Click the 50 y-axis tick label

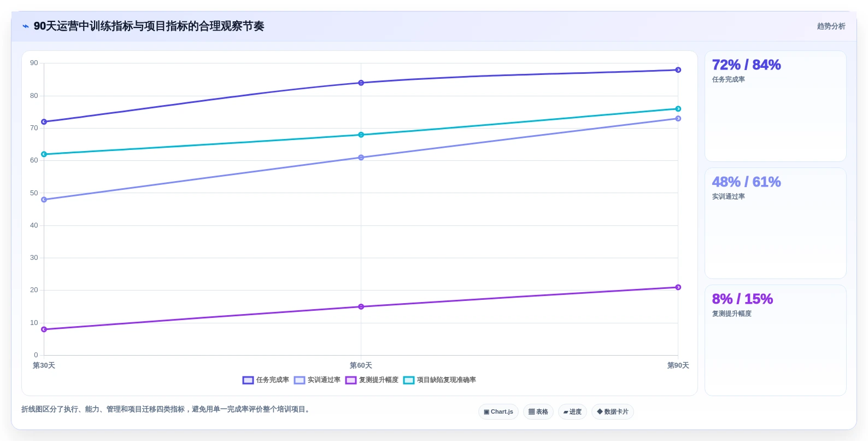click(x=34, y=193)
